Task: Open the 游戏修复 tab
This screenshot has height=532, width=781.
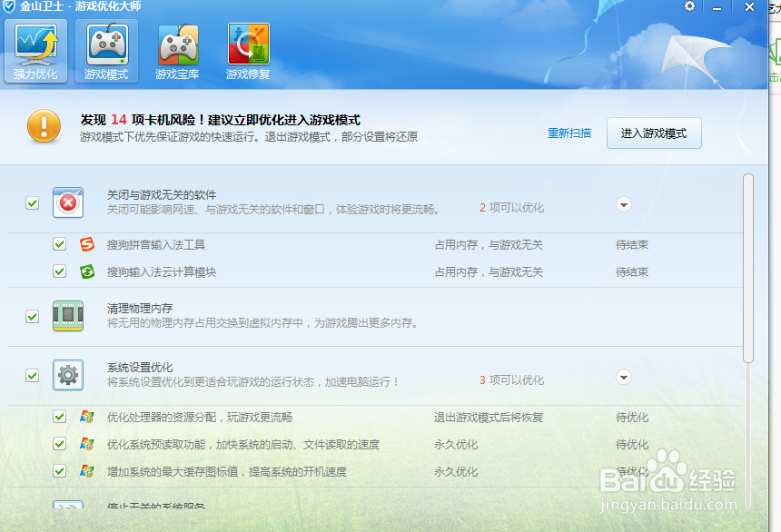Action: click(248, 52)
